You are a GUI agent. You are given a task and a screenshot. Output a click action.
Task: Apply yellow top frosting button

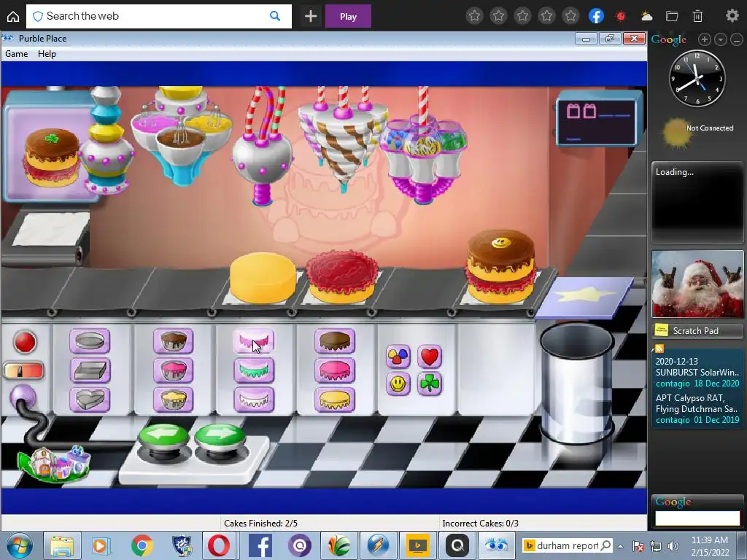click(x=335, y=400)
